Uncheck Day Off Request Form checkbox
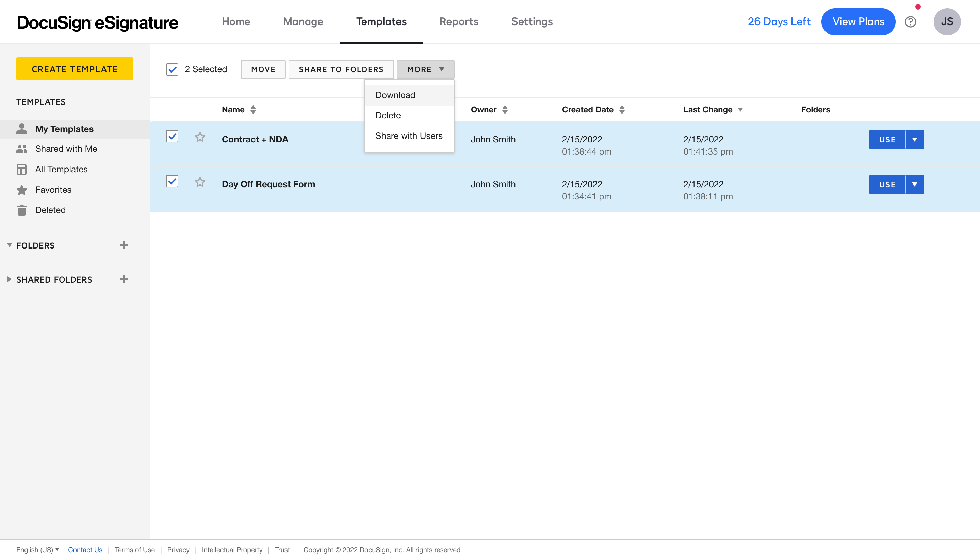980x559 pixels. click(172, 181)
